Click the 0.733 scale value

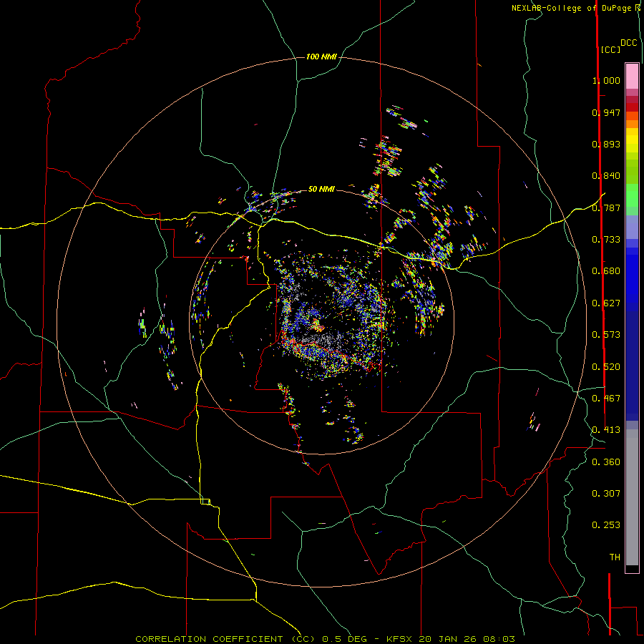[x=606, y=240]
